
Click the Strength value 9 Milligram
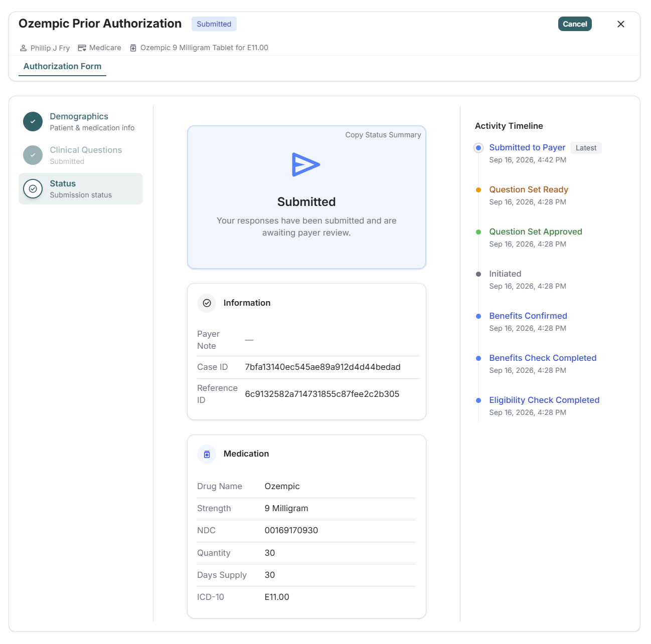tap(286, 509)
